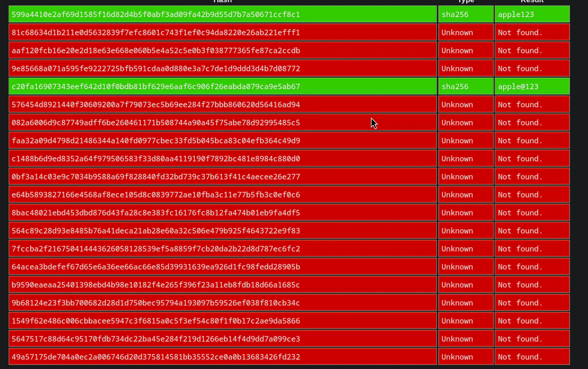Click Unknown type in 7fccba2f row
The width and height of the screenshot is (588, 369).
click(466, 248)
